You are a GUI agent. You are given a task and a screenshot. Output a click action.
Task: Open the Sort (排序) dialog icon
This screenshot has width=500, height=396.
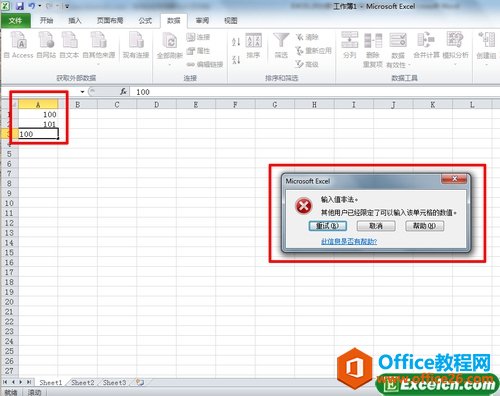coord(253,46)
